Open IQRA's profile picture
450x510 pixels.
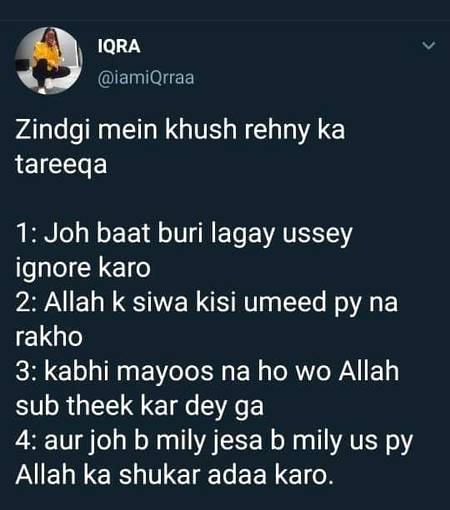(x=49, y=61)
